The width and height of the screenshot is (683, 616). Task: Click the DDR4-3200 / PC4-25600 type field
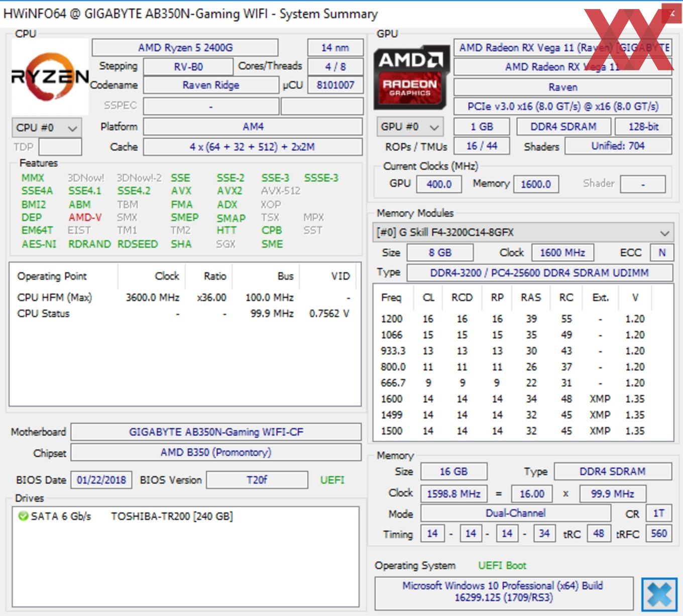[539, 273]
